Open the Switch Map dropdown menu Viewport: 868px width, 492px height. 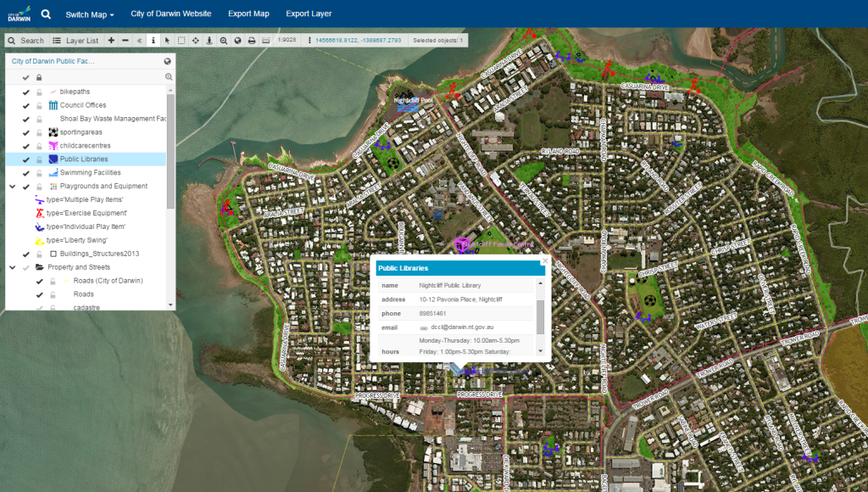90,14
